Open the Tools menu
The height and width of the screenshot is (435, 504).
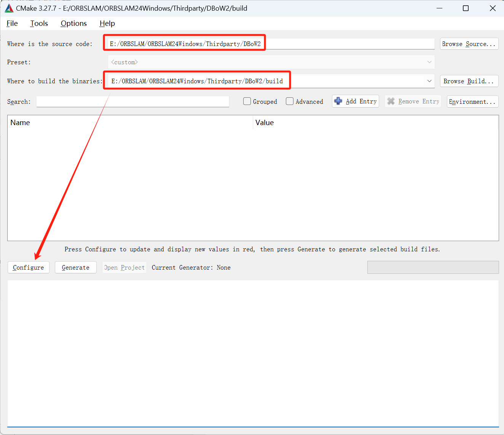(x=39, y=23)
